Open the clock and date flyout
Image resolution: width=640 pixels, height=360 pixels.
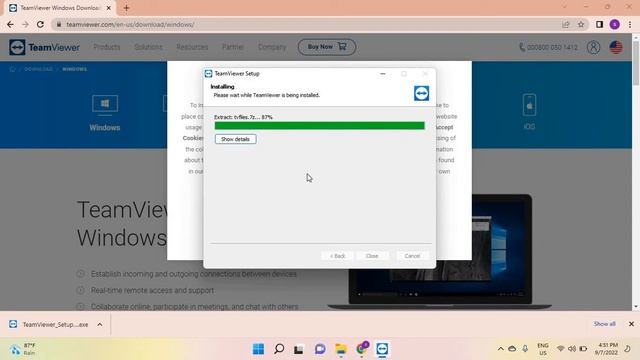[606, 349]
